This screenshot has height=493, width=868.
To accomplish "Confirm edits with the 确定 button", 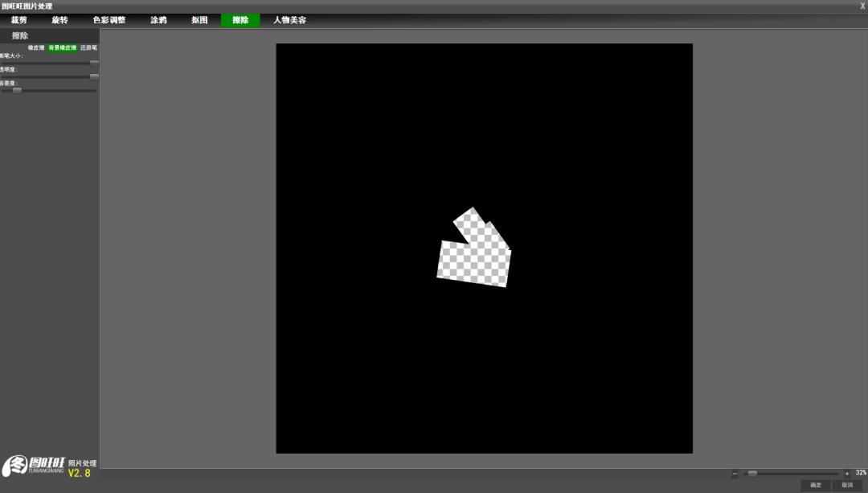I will tap(816, 485).
